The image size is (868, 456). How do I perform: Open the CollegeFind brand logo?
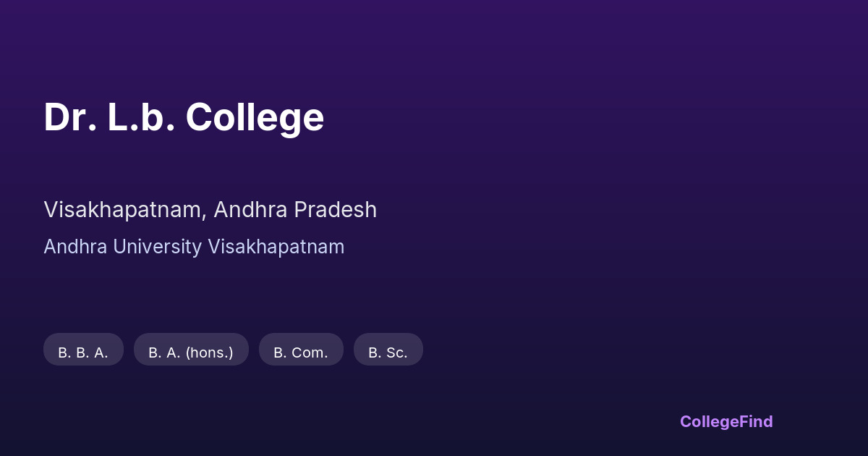tap(726, 421)
